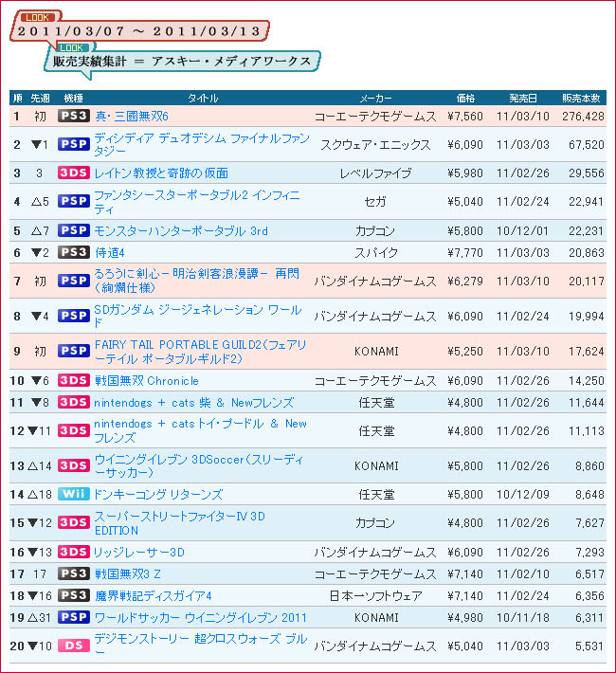
Task: Click PSP badge beside FAIRY TAIL PORTABLE GUILD2
Action: point(74,351)
